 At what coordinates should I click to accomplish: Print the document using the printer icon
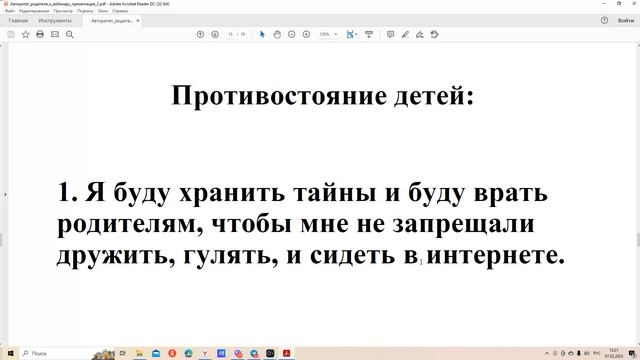(40, 35)
